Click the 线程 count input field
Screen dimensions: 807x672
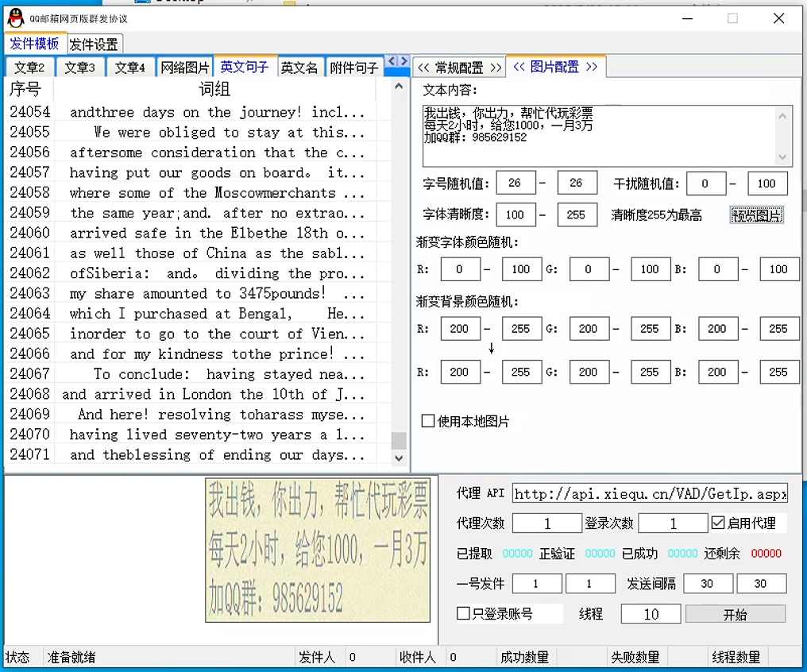click(651, 614)
